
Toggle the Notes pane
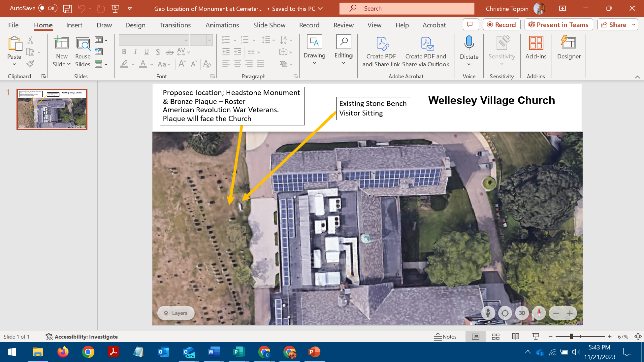(x=445, y=336)
